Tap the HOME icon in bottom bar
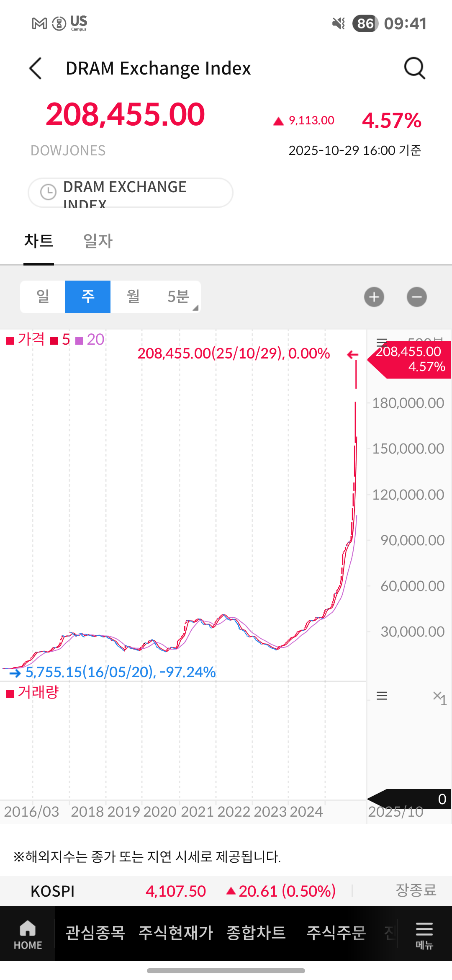 point(28,934)
